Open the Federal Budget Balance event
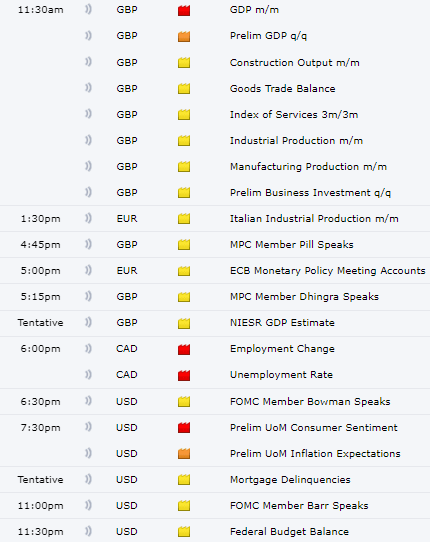Image resolution: width=430 pixels, height=542 pixels. click(290, 532)
